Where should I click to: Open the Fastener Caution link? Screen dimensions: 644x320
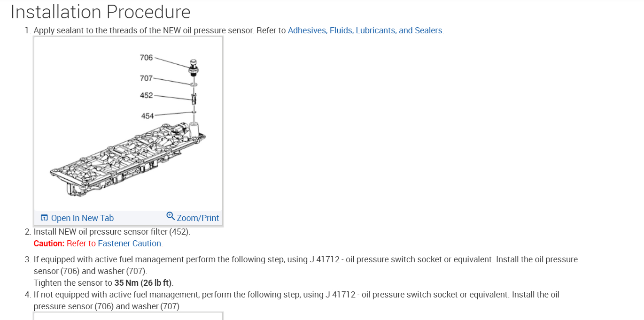tap(129, 244)
